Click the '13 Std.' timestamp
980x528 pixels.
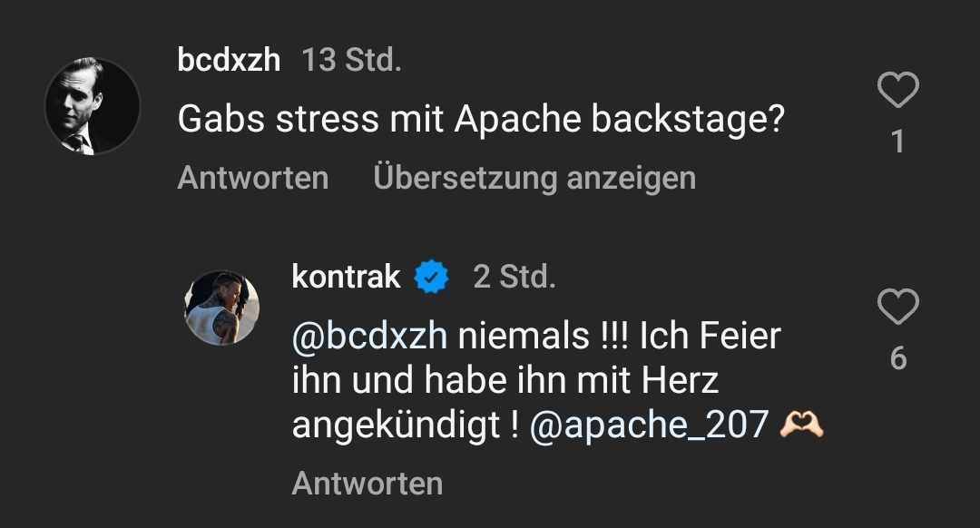[351, 61]
